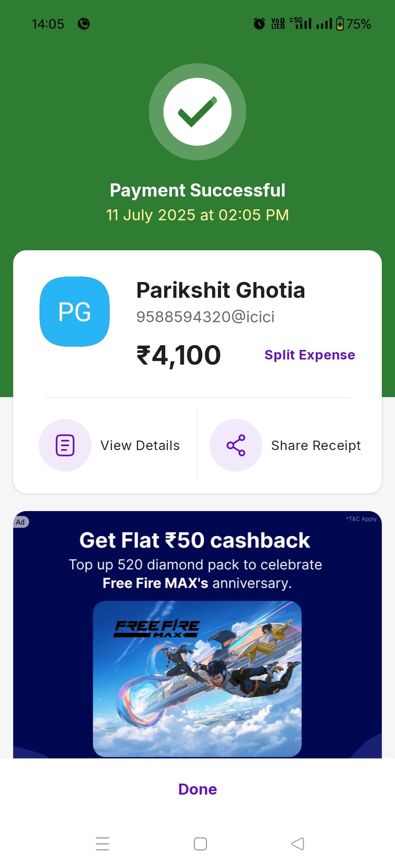Tap the Ad badge on banner

coord(21,522)
